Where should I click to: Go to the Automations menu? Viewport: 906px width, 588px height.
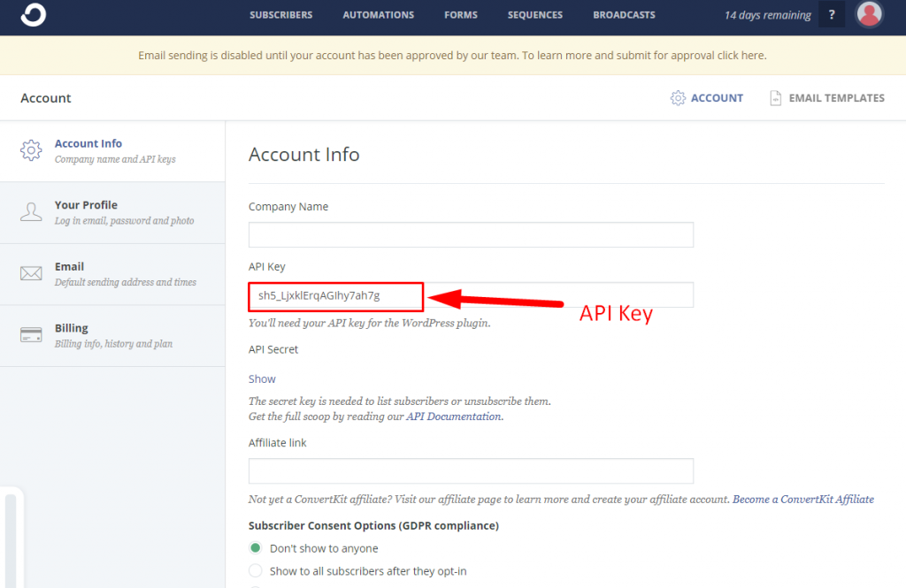pyautogui.click(x=378, y=15)
